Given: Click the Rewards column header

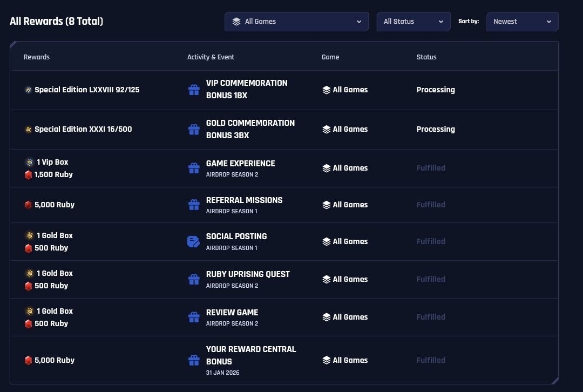Looking at the screenshot, I should coord(37,57).
